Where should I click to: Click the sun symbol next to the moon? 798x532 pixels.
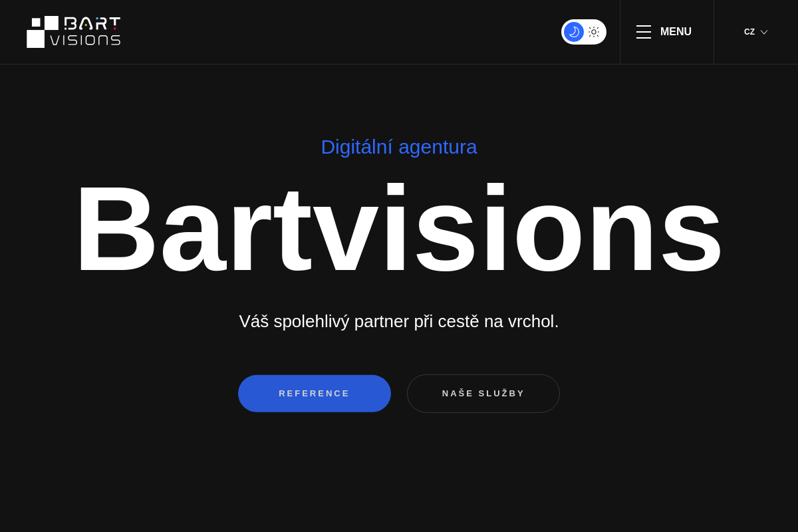(x=594, y=32)
